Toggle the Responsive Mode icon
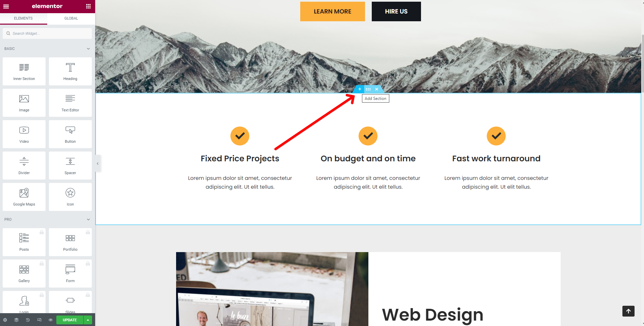Viewport: 644px width, 326px height. [39, 320]
